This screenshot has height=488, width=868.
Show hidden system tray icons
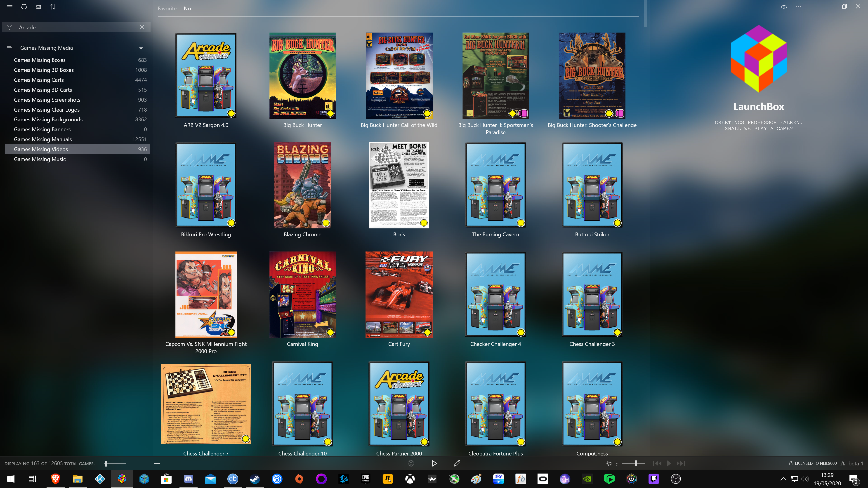coord(783,479)
